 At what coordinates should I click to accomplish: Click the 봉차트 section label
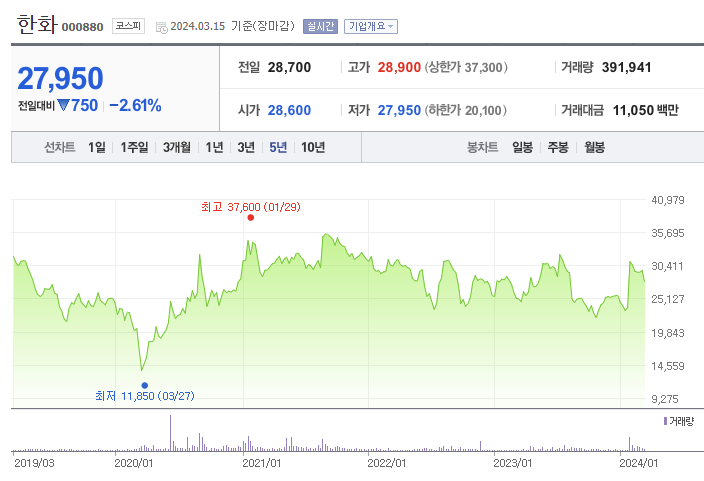(483, 147)
